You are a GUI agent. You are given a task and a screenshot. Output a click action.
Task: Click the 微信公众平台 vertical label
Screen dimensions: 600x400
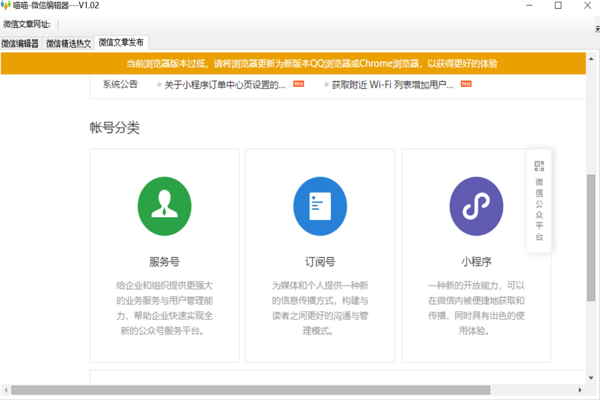click(539, 210)
